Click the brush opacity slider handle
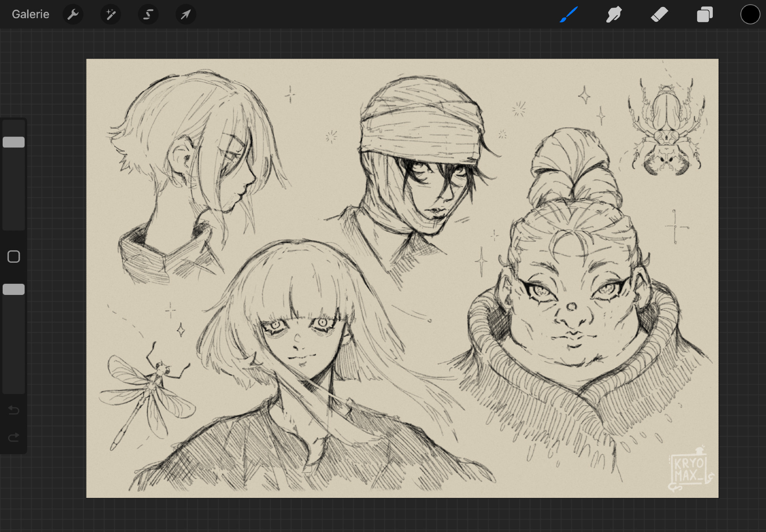 pos(14,289)
